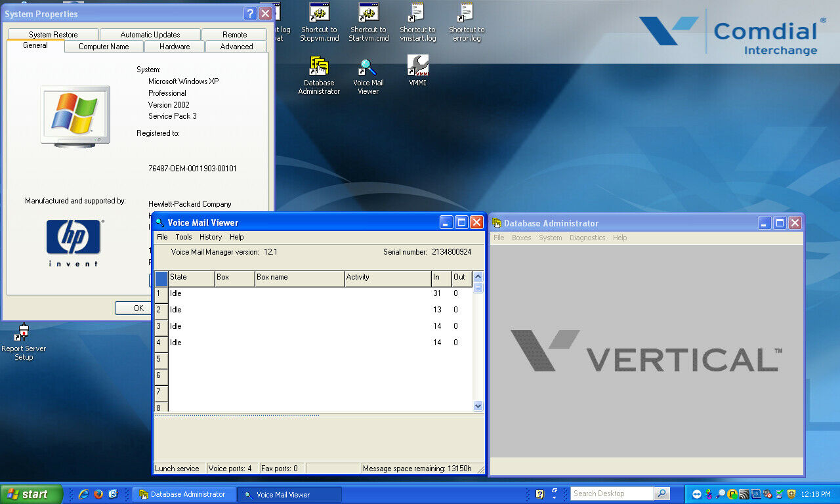This screenshot has width=840, height=504.
Task: Select row header 5 in port list
Action: (x=161, y=360)
